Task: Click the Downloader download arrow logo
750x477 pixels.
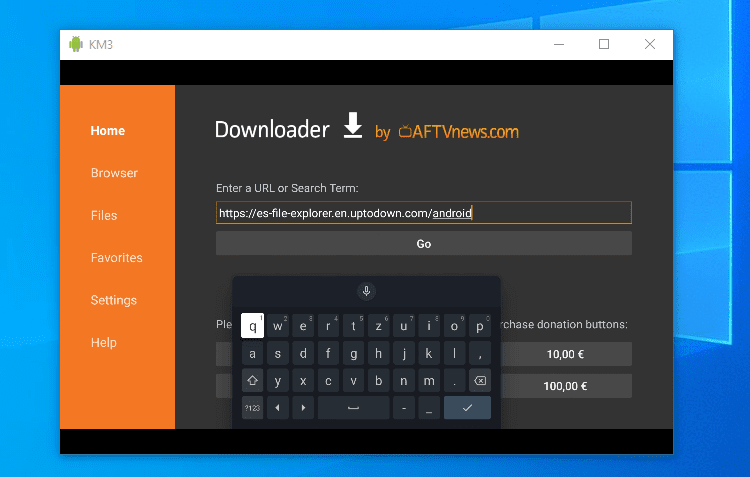Action: click(353, 126)
